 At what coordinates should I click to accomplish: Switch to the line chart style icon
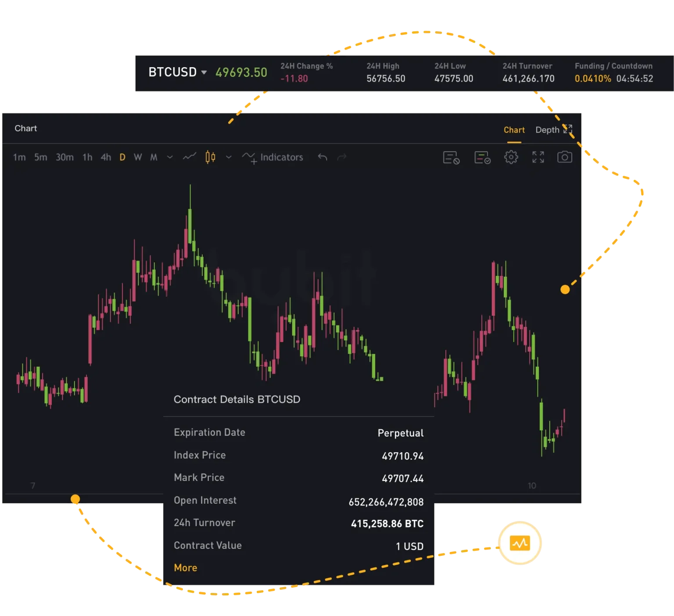(190, 157)
